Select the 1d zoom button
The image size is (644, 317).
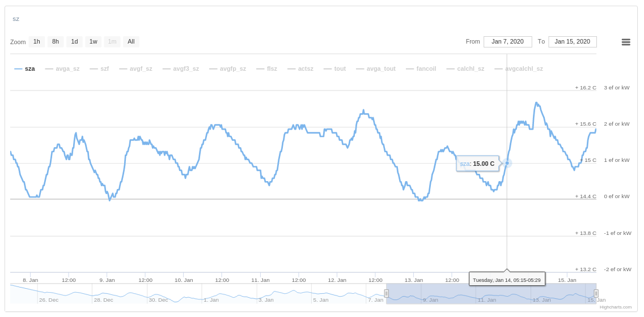click(74, 41)
